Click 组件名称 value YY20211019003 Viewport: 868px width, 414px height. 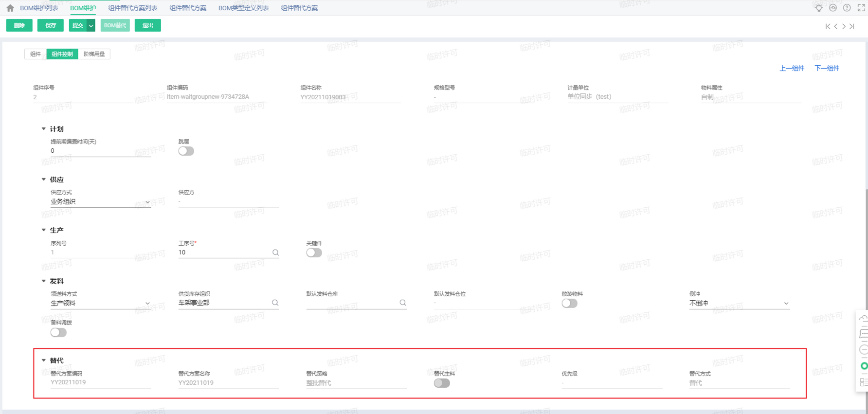(x=323, y=97)
